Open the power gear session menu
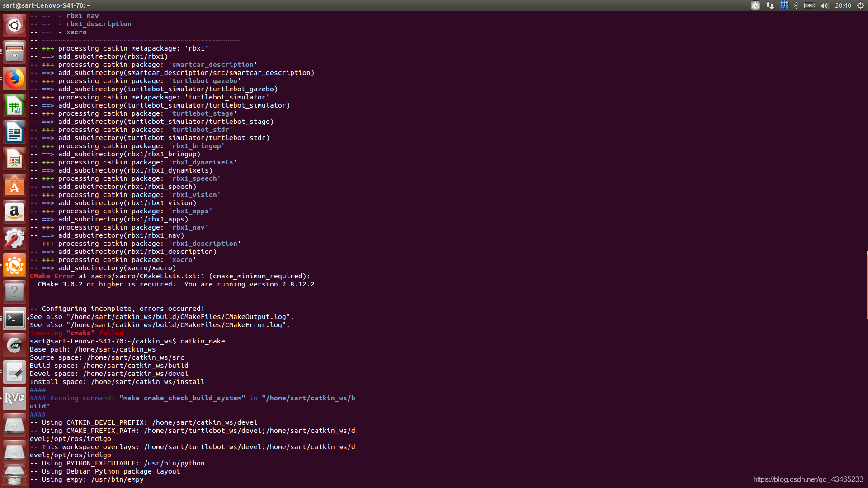This screenshot has width=868, height=488. pos(860,5)
